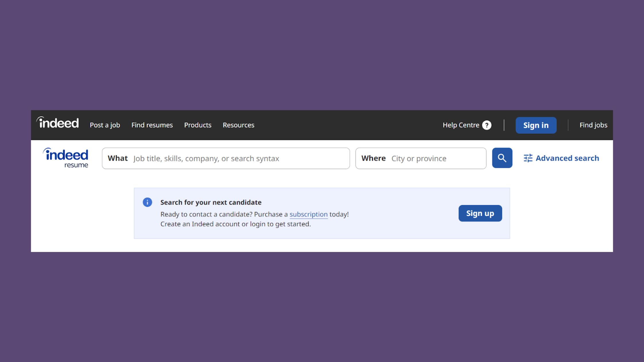Follow the subscription hyperlink
Image resolution: width=644 pixels, height=362 pixels.
(308, 214)
